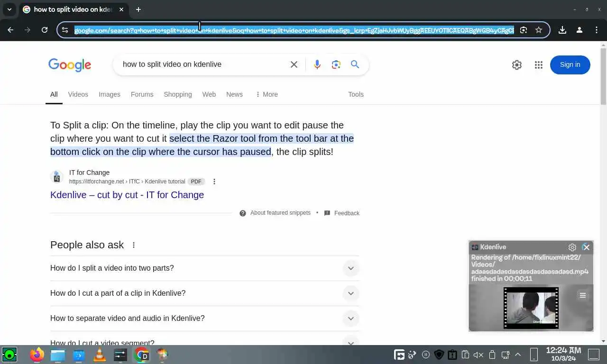Open the tab search dropdown arrow
Image resolution: width=607 pixels, height=364 pixels.
point(9,9)
